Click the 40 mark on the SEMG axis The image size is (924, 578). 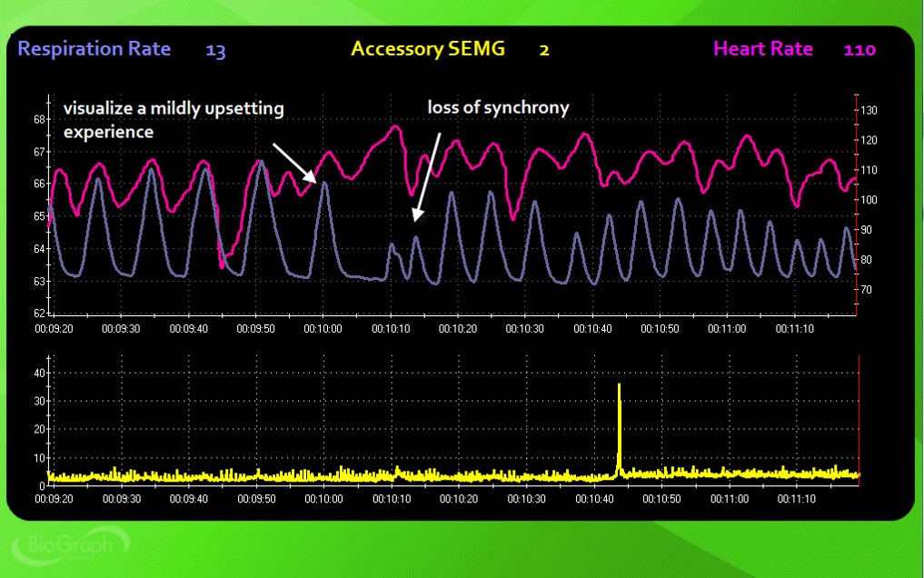(39, 373)
